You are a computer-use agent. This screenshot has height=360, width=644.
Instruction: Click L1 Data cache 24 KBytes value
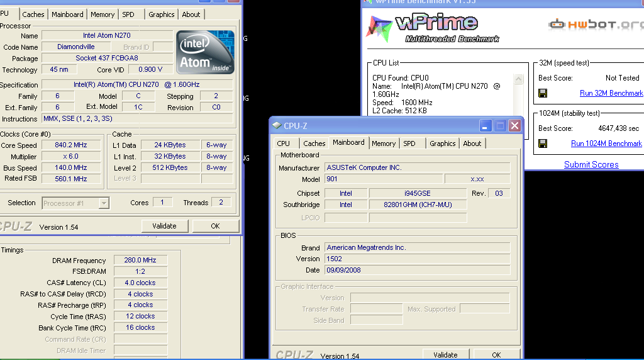[x=170, y=145]
